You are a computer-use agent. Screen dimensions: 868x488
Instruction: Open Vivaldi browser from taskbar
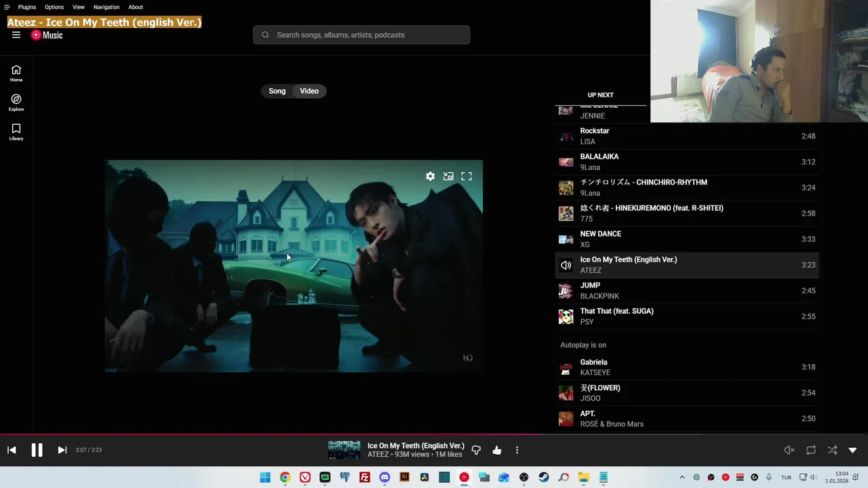tap(305, 477)
